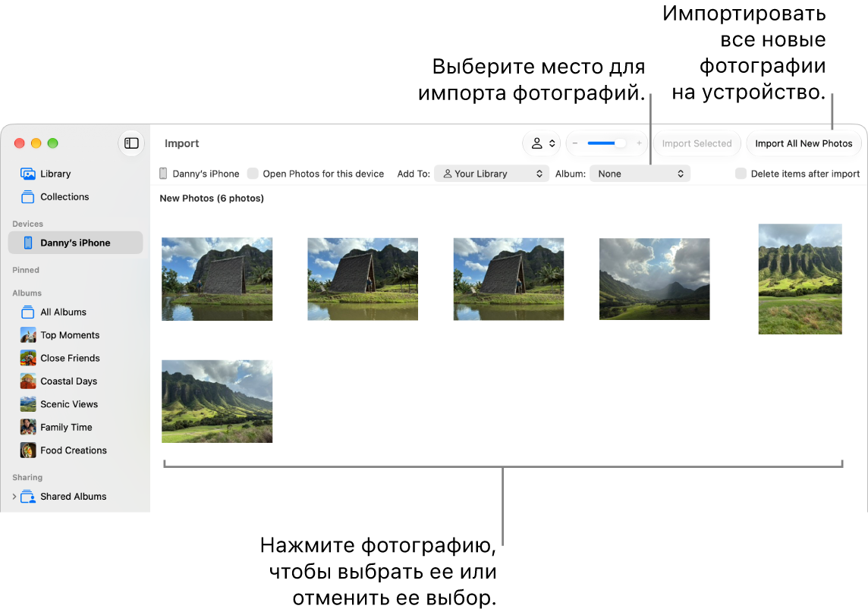
Task: Click the Top Moments album thumbnail icon
Action: click(28, 335)
